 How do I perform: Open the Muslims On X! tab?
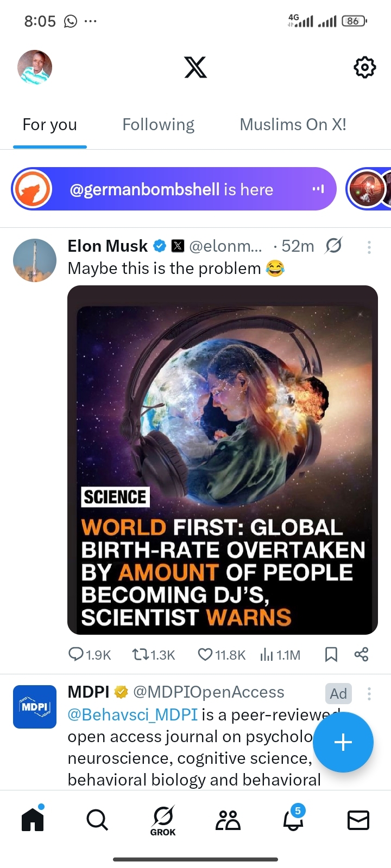(x=293, y=125)
